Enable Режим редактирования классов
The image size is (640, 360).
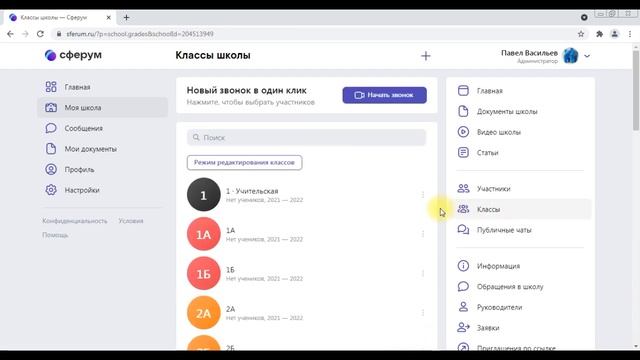click(x=244, y=162)
